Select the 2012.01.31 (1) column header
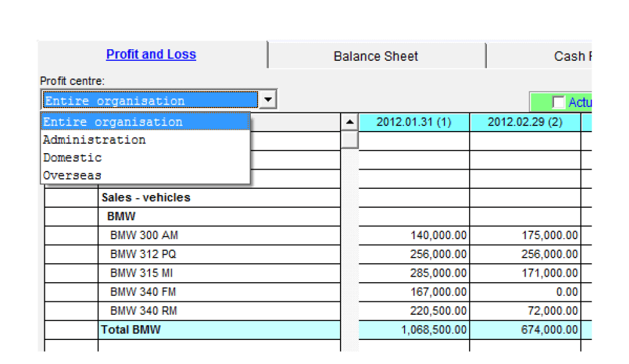 [x=414, y=122]
